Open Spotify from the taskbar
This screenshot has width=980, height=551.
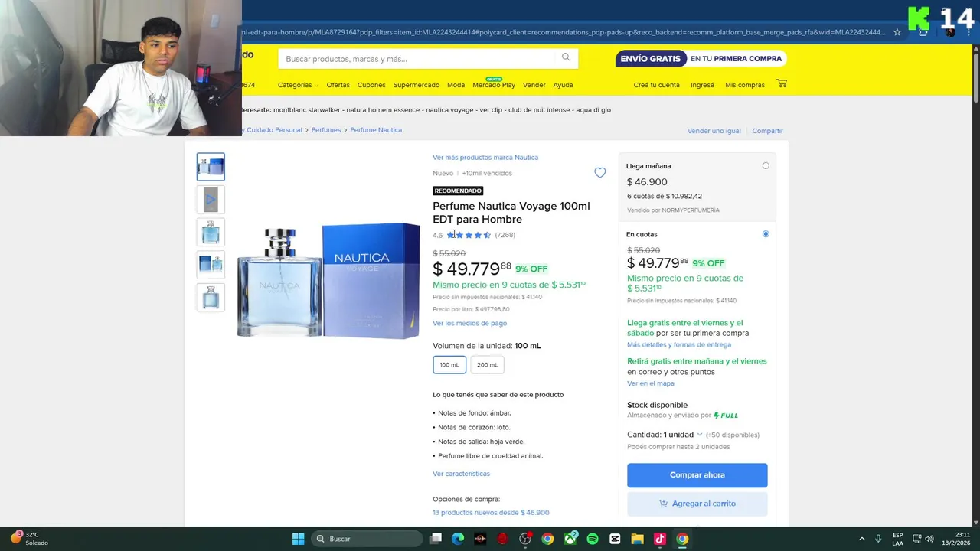coord(593,539)
